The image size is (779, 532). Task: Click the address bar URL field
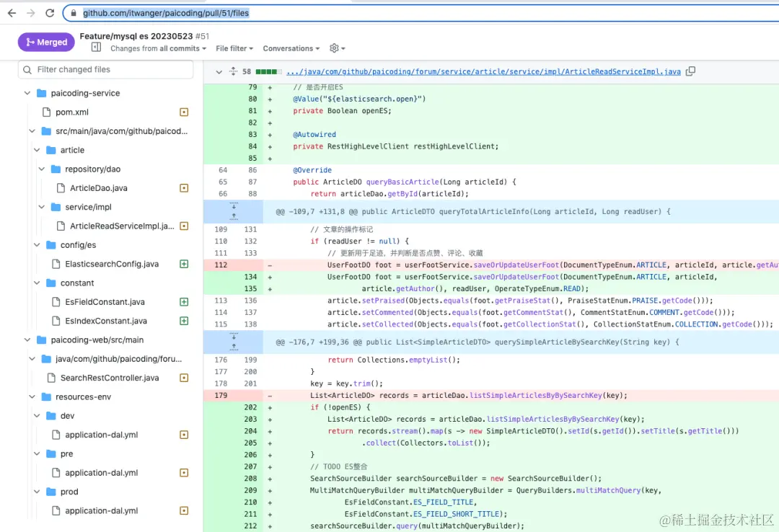coord(422,13)
